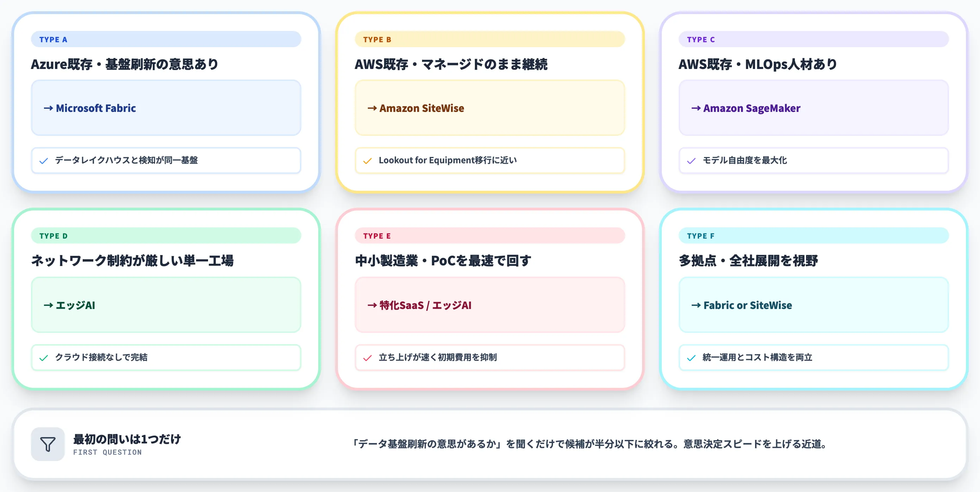Open the 特化SaaS / エッジAI recommendation box
The width and height of the screenshot is (980, 492).
[x=490, y=305]
